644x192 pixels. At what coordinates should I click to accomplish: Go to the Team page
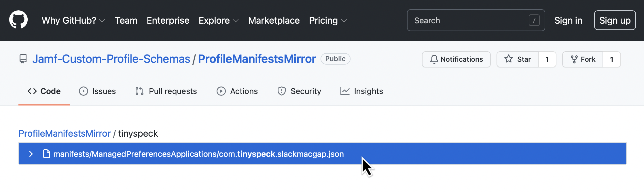[x=126, y=20]
